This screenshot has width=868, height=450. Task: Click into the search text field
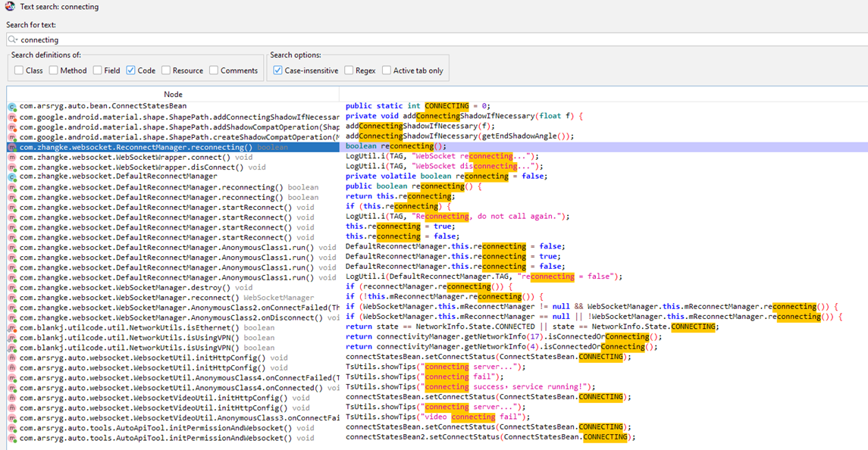click(437, 40)
